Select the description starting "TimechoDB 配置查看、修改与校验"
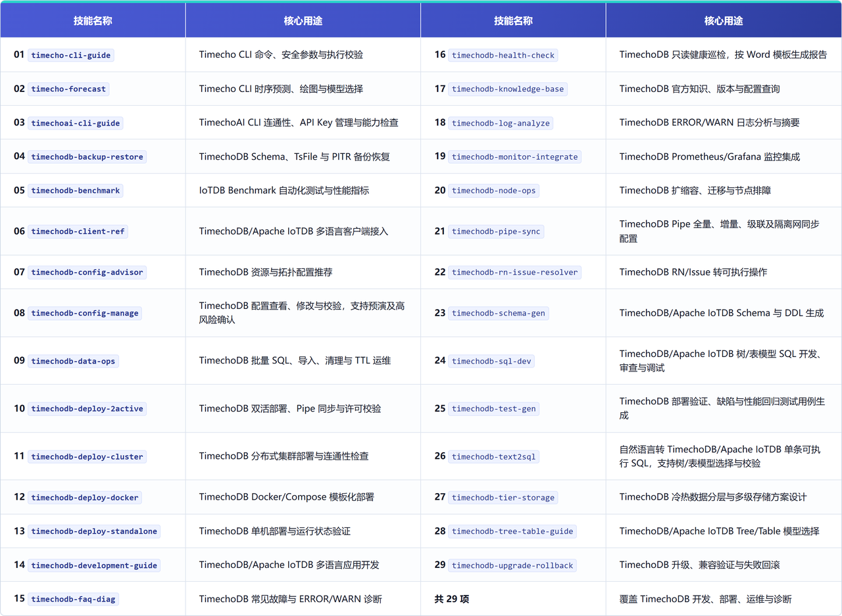 tap(303, 313)
